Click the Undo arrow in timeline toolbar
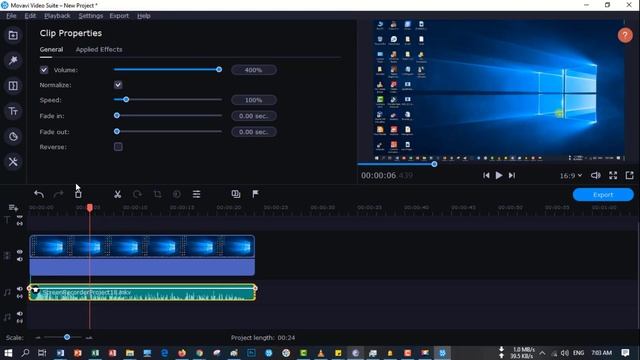The height and width of the screenshot is (360, 640). point(39,194)
